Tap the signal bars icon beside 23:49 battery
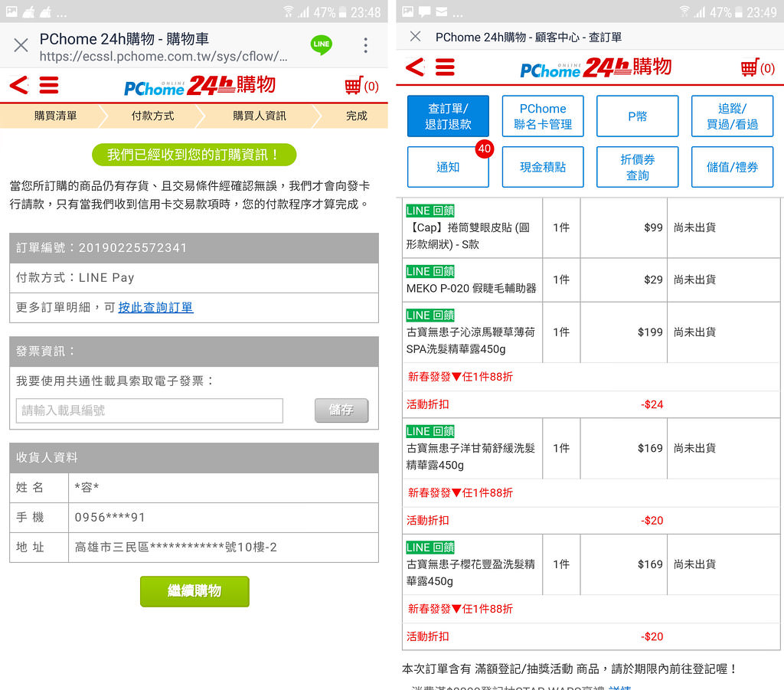This screenshot has width=784, height=690. coord(700,12)
